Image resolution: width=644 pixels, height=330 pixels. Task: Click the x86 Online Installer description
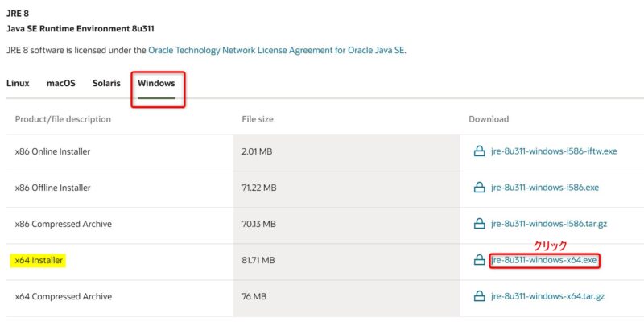point(52,151)
